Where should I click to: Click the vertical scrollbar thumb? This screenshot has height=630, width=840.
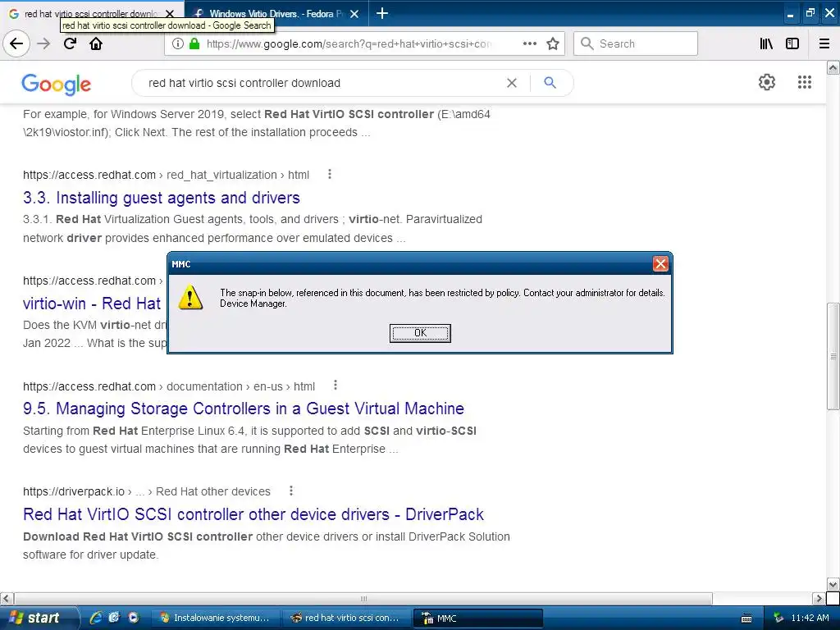click(833, 356)
